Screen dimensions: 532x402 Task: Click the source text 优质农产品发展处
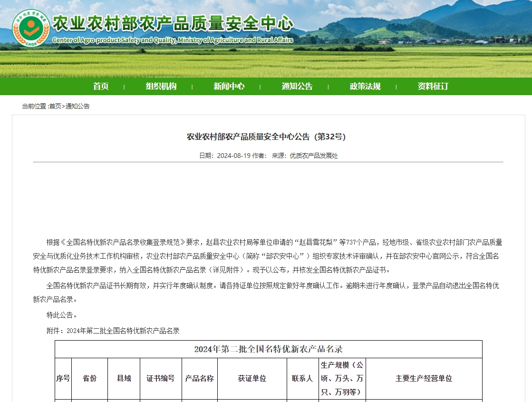314,156
